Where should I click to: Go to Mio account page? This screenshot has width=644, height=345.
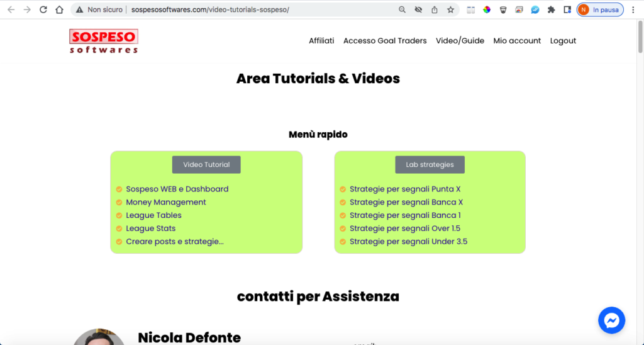coord(517,41)
